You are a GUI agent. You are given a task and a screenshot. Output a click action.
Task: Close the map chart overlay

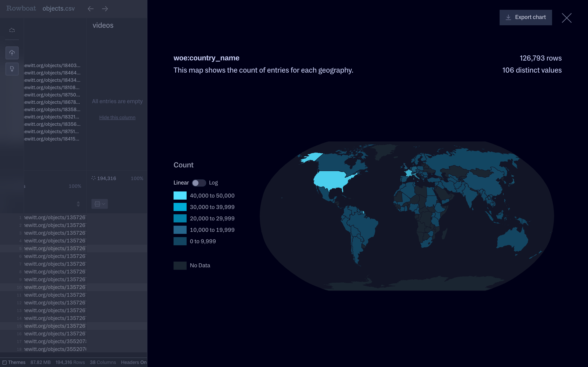click(x=566, y=18)
